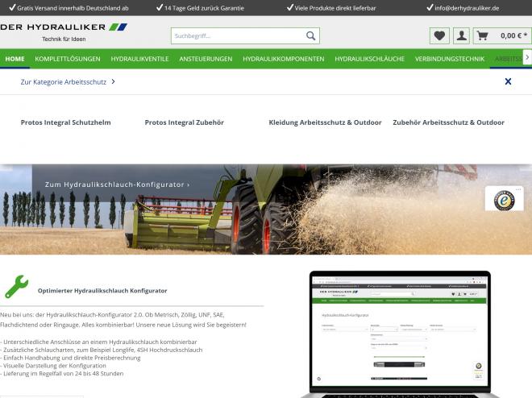Click info@derhydrauliker.de in top bar
This screenshot has height=398, width=532.
467,8
